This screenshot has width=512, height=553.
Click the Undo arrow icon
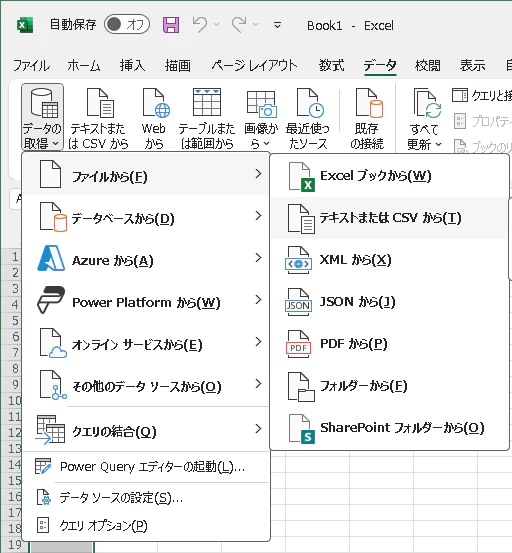pos(200,25)
